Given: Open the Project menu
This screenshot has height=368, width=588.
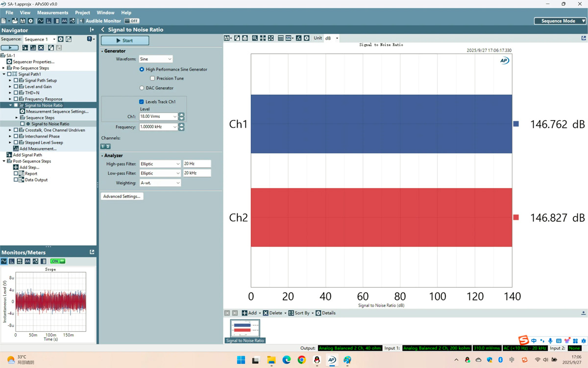Looking at the screenshot, I should pos(82,13).
